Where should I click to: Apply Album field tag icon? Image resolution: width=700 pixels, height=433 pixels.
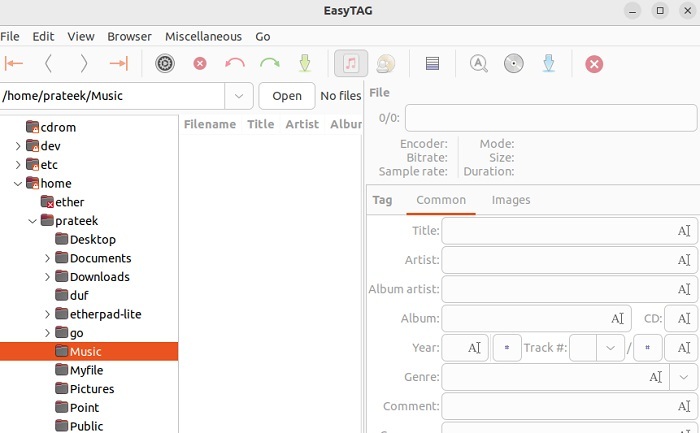(x=617, y=318)
